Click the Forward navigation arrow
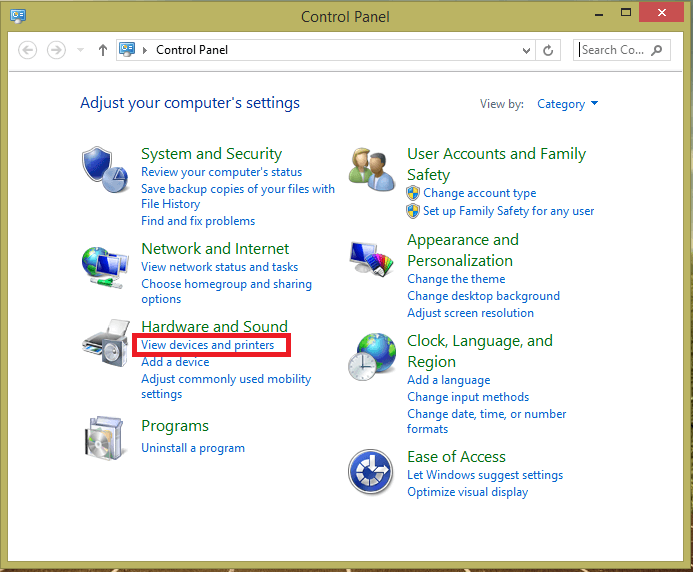The image size is (693, 572). click(56, 50)
